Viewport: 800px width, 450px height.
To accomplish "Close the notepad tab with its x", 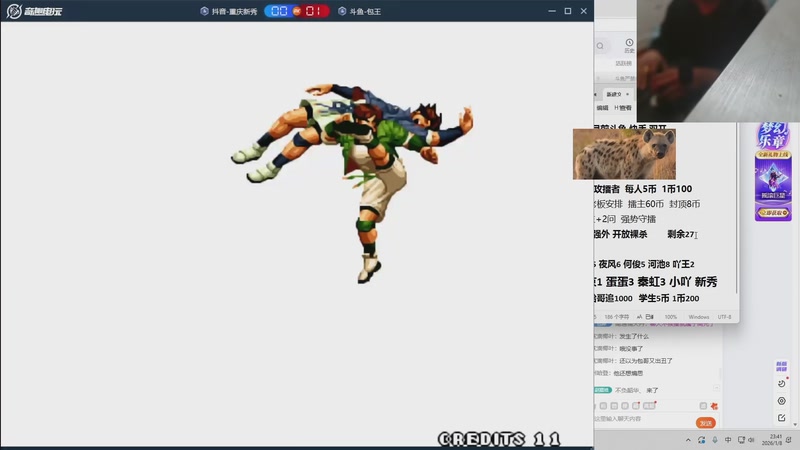I will click(628, 94).
